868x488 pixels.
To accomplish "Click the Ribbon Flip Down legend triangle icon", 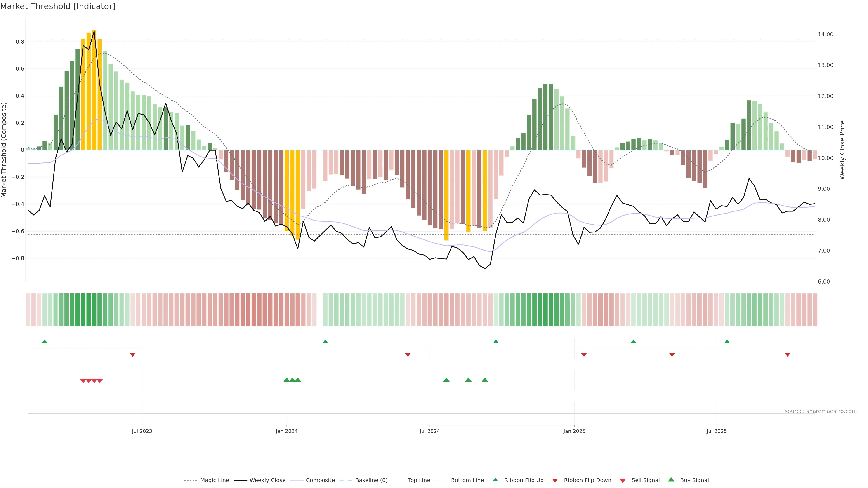I will [555, 481].
